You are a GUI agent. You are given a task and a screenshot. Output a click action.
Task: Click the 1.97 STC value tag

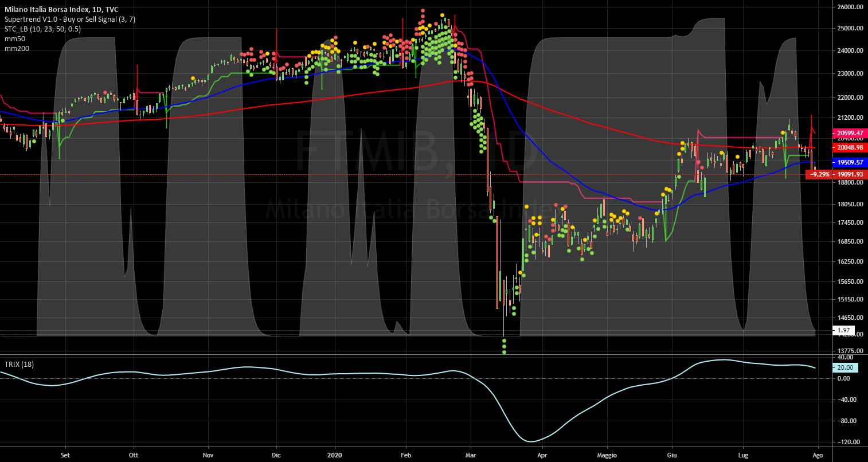[843, 330]
